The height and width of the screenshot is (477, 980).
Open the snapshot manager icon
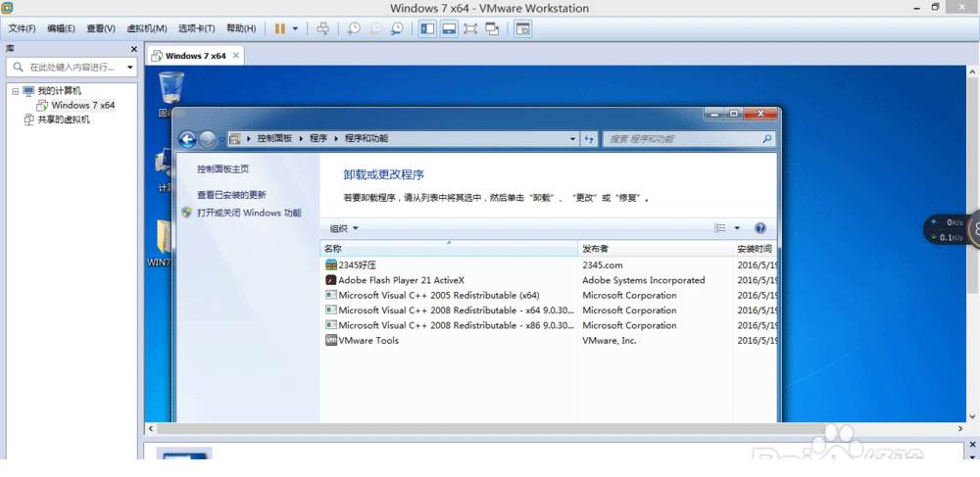pos(398,28)
